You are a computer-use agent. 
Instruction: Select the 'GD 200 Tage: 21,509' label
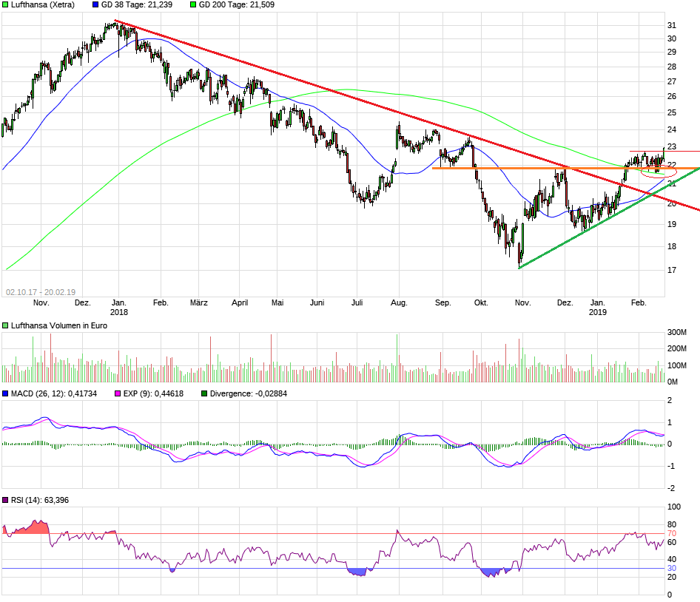[237, 5]
